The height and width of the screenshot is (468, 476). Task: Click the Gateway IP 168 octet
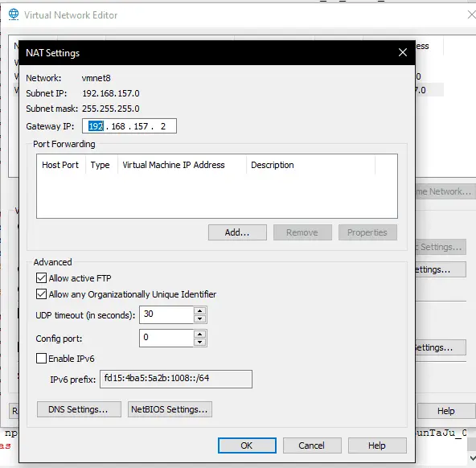118,126
